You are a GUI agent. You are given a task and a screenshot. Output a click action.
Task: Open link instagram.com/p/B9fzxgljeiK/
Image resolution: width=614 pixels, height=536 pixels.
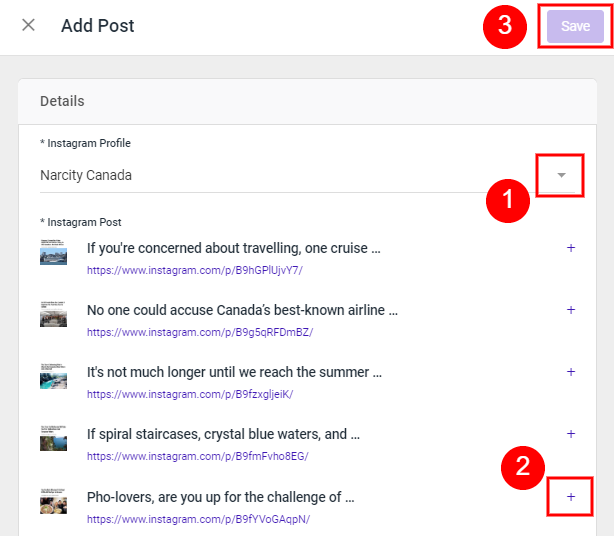pyautogui.click(x=190, y=394)
